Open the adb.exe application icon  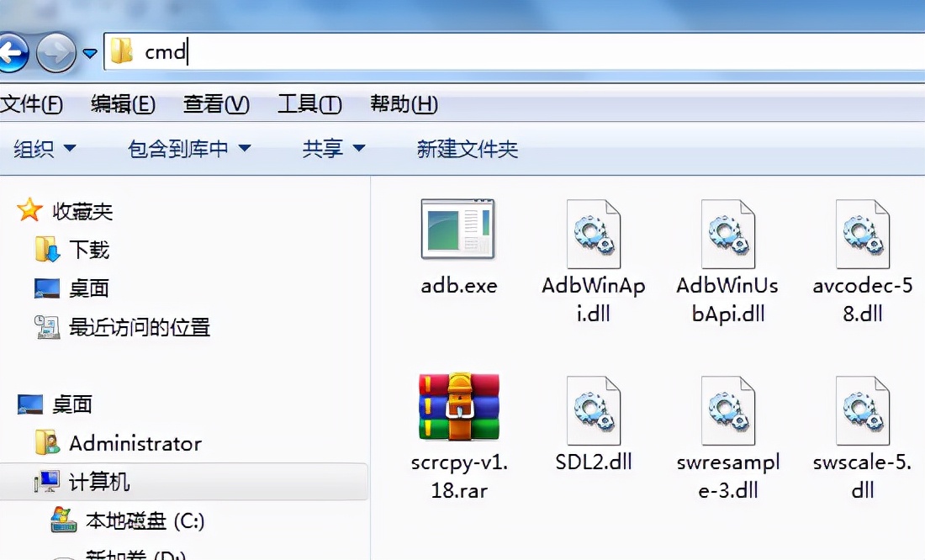(x=458, y=230)
